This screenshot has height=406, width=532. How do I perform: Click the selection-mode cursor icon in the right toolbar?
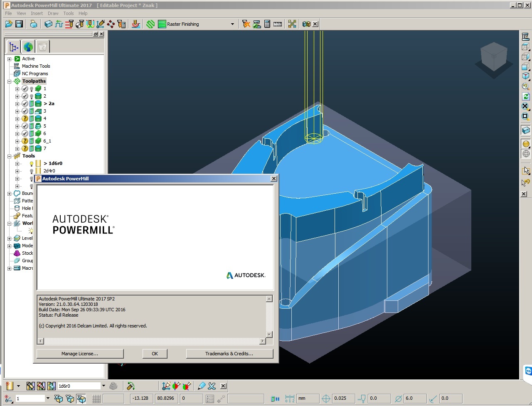(x=526, y=170)
